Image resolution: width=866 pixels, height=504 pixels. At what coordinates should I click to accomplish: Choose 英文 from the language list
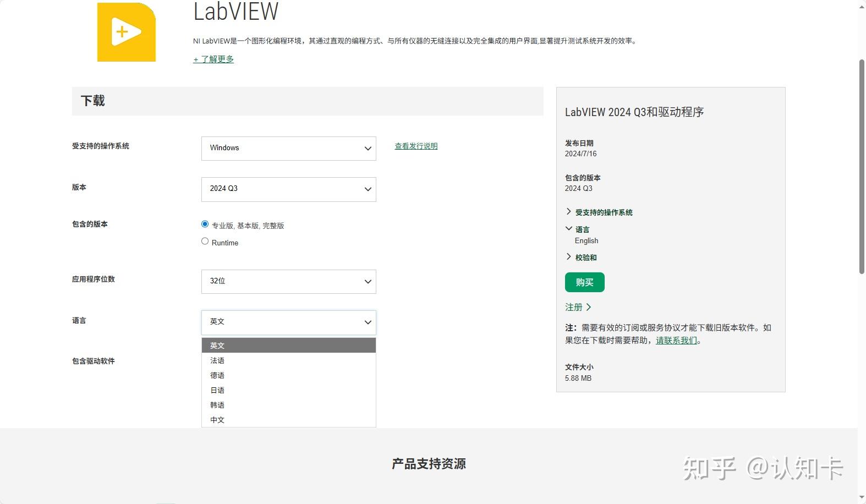coord(289,346)
